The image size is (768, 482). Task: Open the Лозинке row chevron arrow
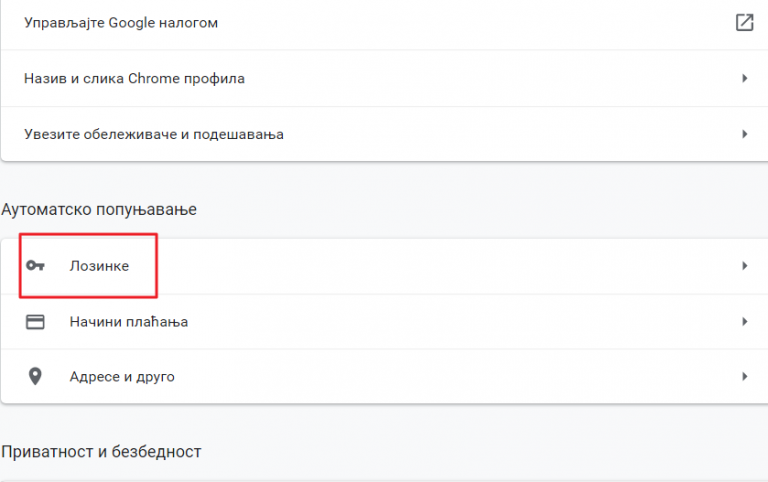tap(745, 266)
